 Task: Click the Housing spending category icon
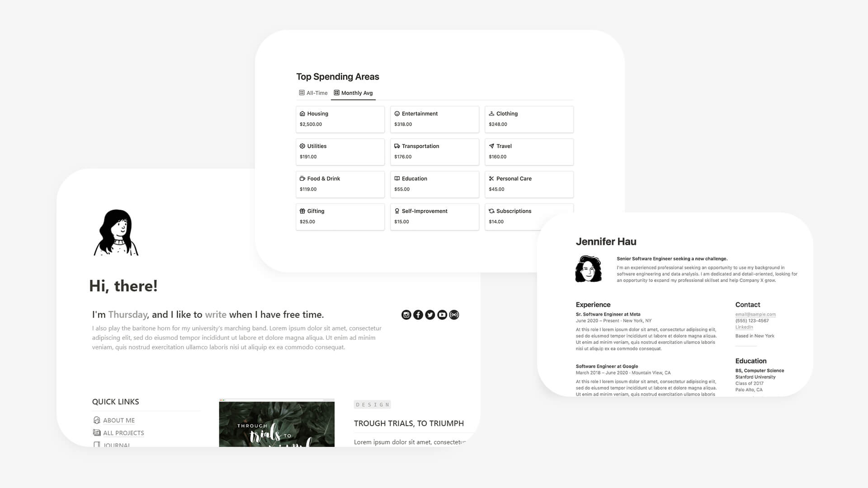(302, 113)
